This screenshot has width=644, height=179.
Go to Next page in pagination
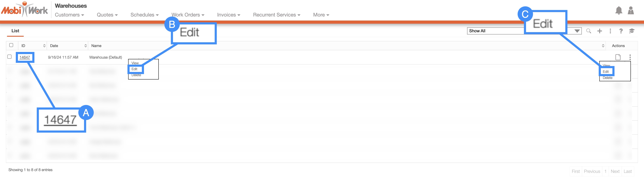[x=615, y=171]
